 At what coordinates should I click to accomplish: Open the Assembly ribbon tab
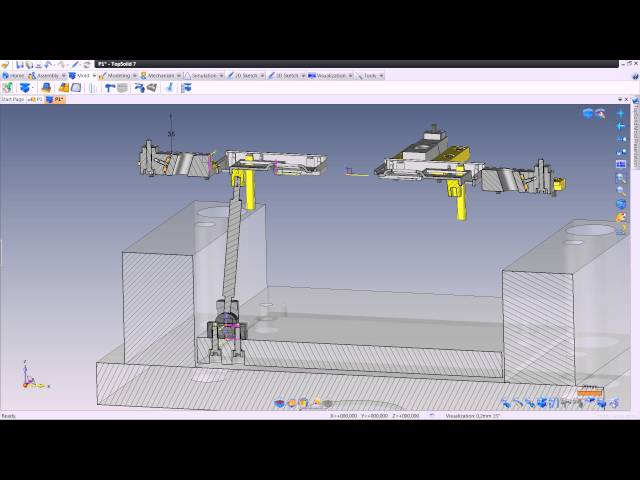point(47,75)
